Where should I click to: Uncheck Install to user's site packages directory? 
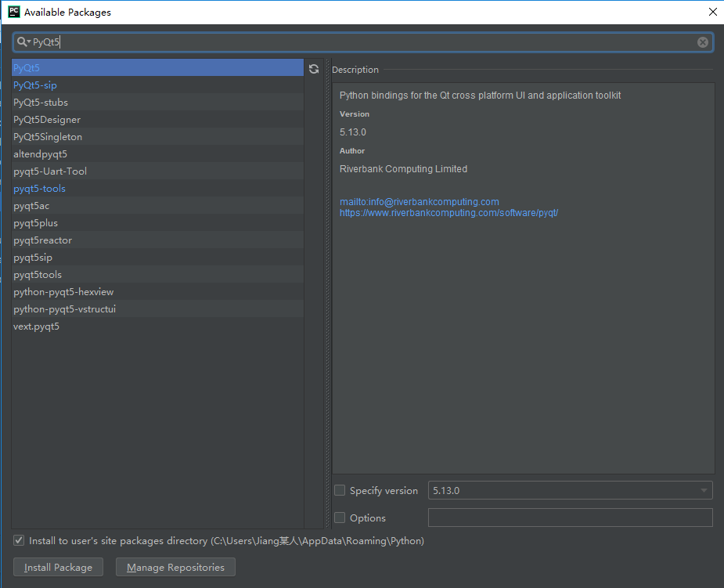(x=19, y=540)
